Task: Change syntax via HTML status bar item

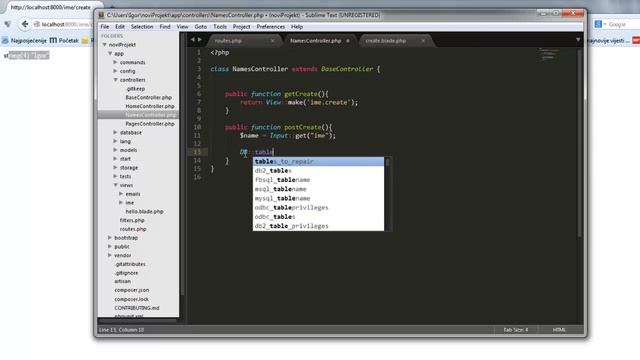Action: click(x=559, y=330)
